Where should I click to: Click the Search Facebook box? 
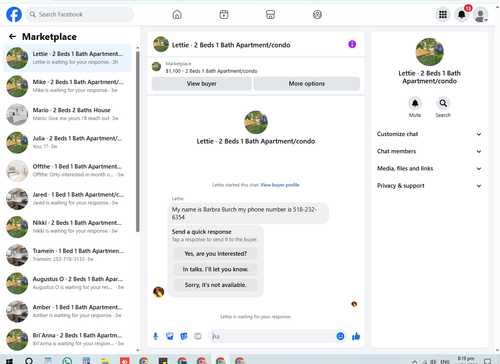80,15
